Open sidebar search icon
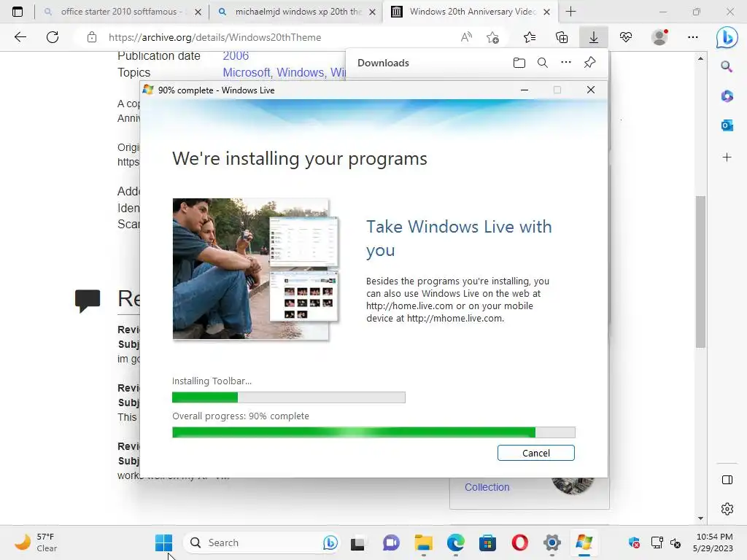This screenshot has height=560, width=747. click(x=727, y=66)
